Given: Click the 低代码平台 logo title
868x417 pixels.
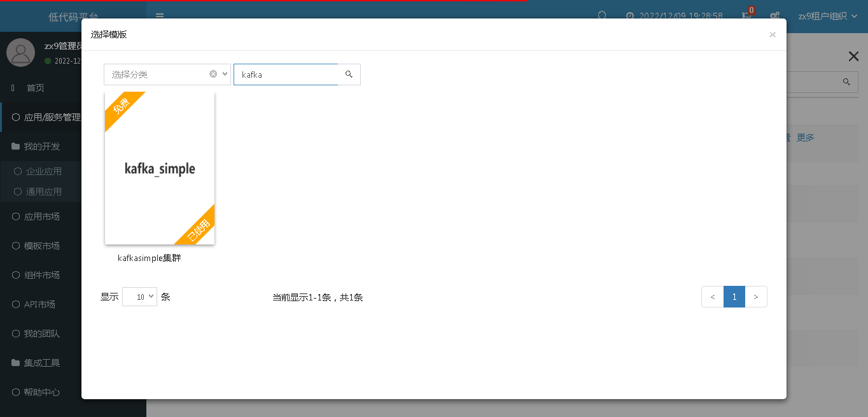Looking at the screenshot, I should click(73, 17).
